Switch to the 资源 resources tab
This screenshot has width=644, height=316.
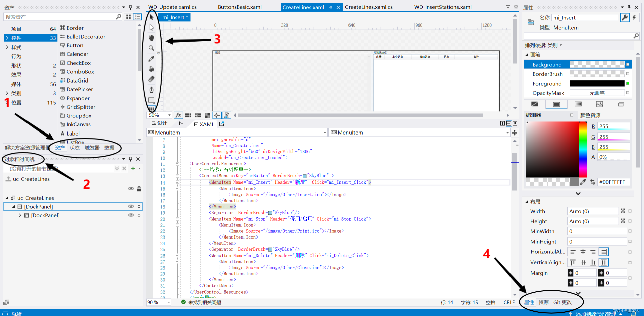point(544,302)
